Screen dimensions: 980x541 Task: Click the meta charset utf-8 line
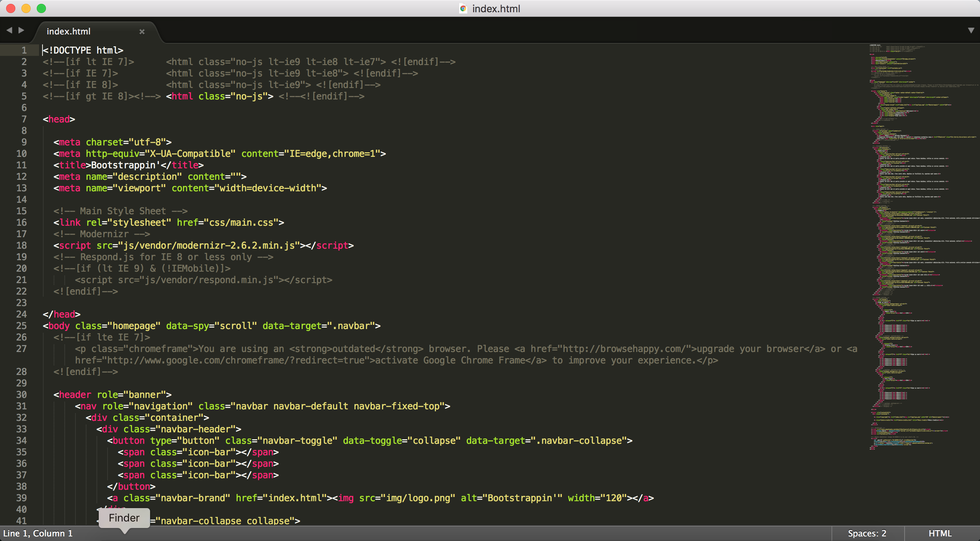(x=113, y=142)
